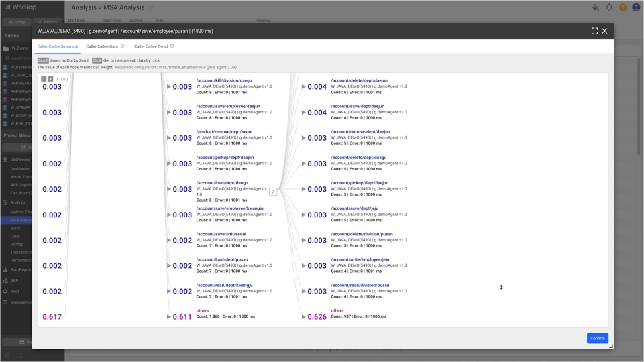This screenshot has width=644, height=362.
Task: Click the zoom out minus button
Action: [44, 79]
